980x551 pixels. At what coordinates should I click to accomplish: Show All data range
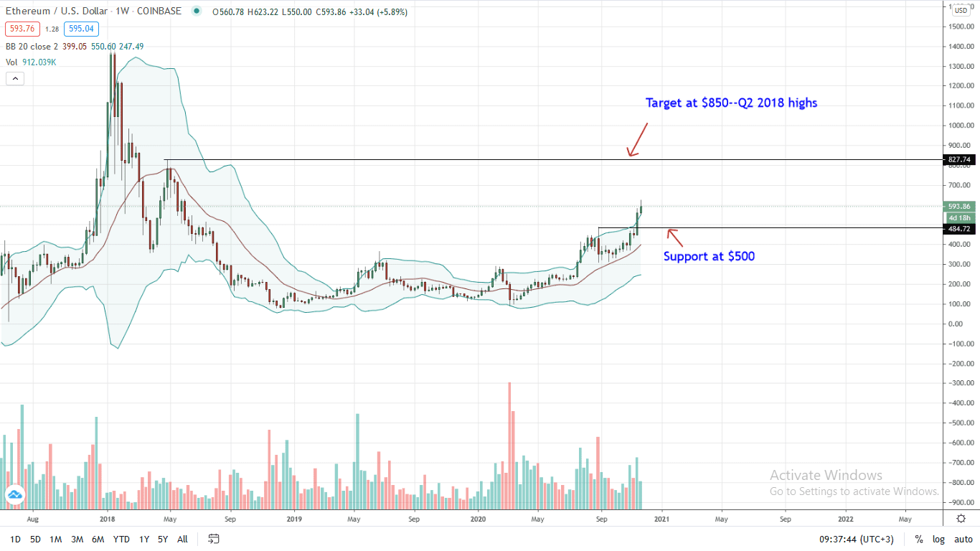point(182,539)
